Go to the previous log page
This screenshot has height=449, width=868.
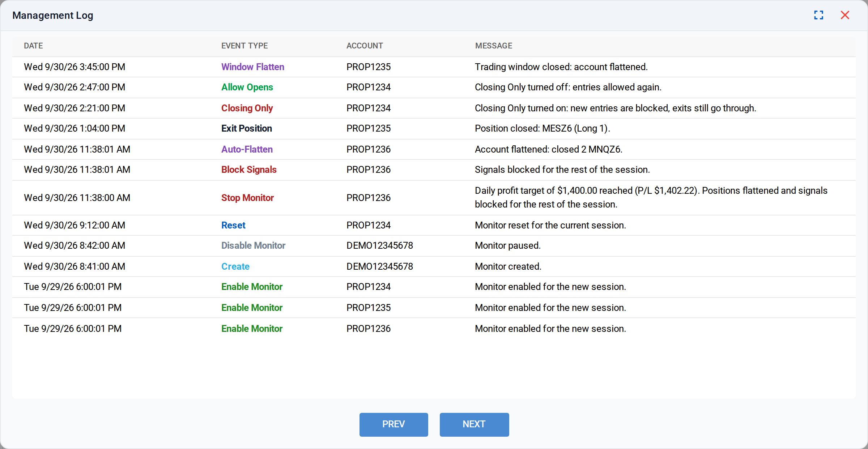(x=393, y=424)
